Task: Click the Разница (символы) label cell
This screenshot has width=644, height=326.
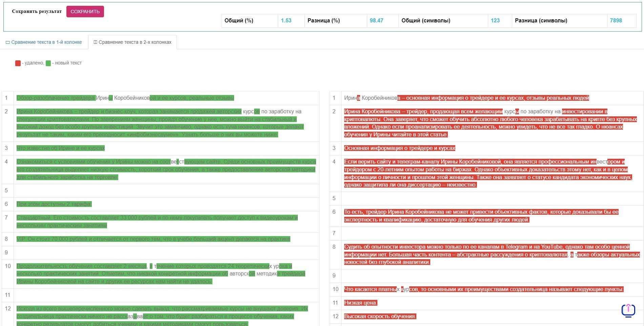Action: [x=559, y=21]
